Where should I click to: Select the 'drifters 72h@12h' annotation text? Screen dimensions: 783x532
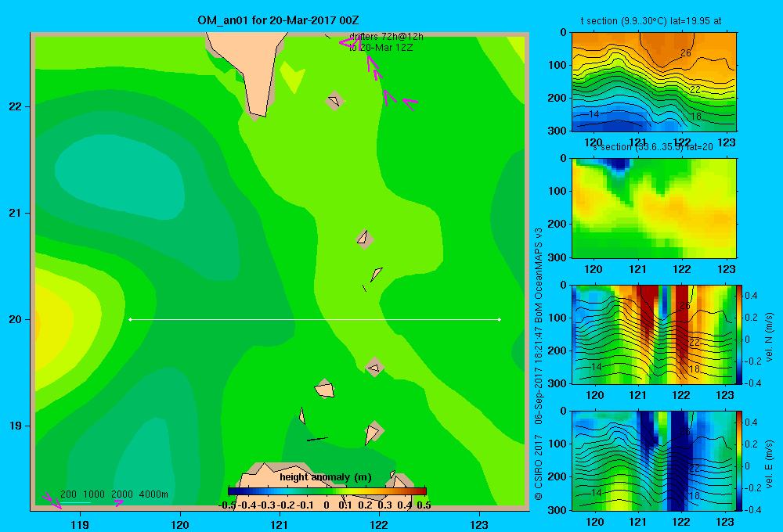386,37
